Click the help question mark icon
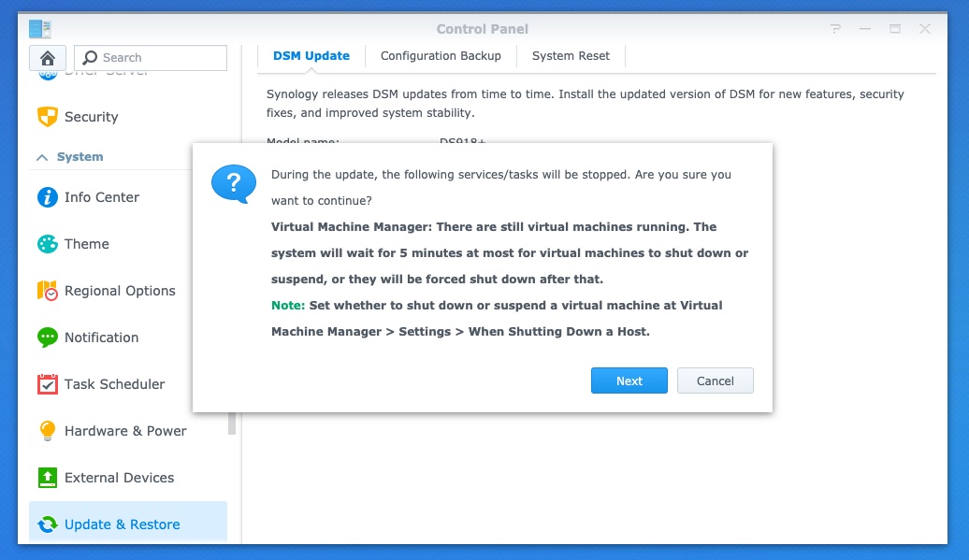Image resolution: width=969 pixels, height=560 pixels. (x=835, y=28)
